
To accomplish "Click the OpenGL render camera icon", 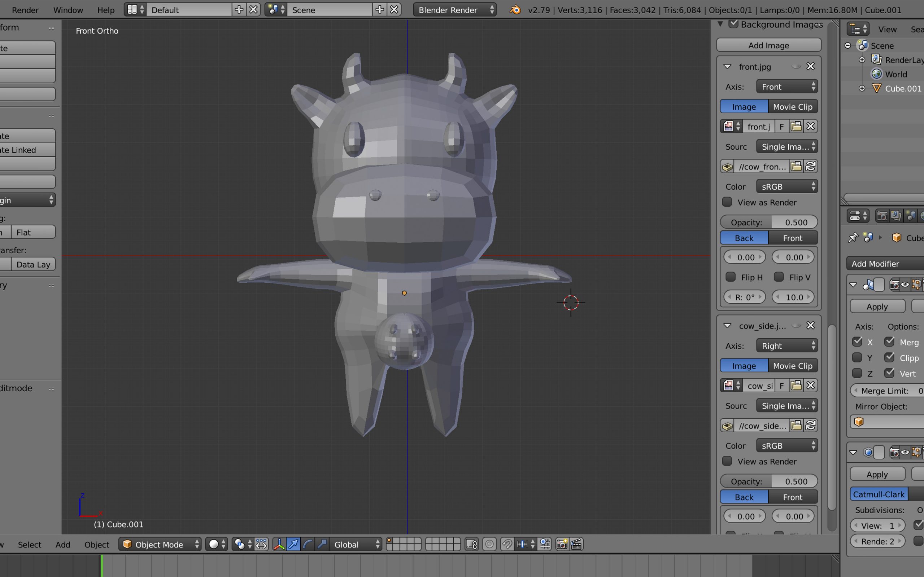I will point(562,544).
